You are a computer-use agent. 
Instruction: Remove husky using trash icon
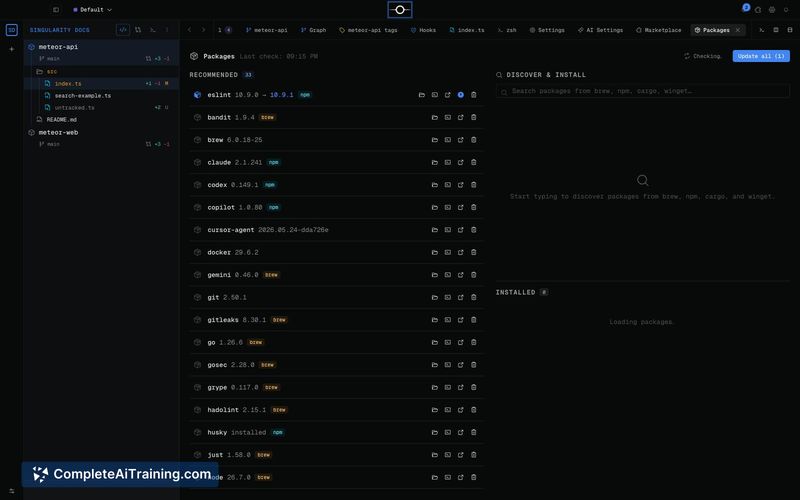[473, 432]
